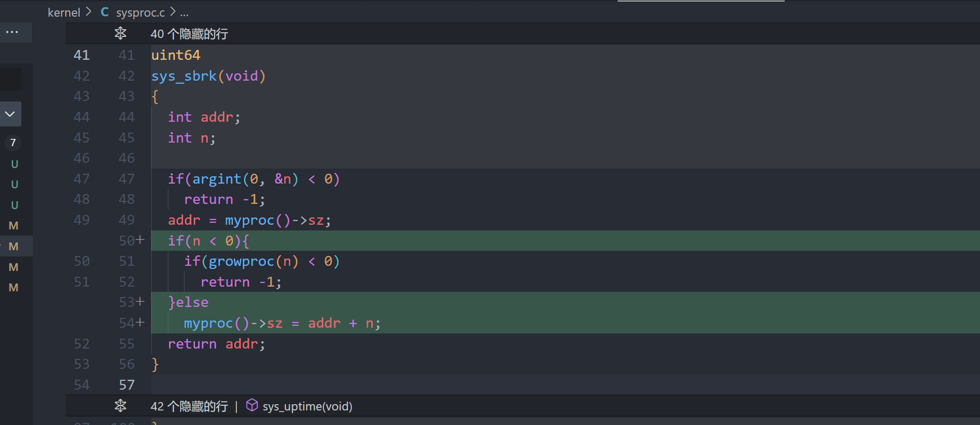Expand the 40 hidden lines fold icon
The height and width of the screenshot is (425, 980).
tap(120, 34)
